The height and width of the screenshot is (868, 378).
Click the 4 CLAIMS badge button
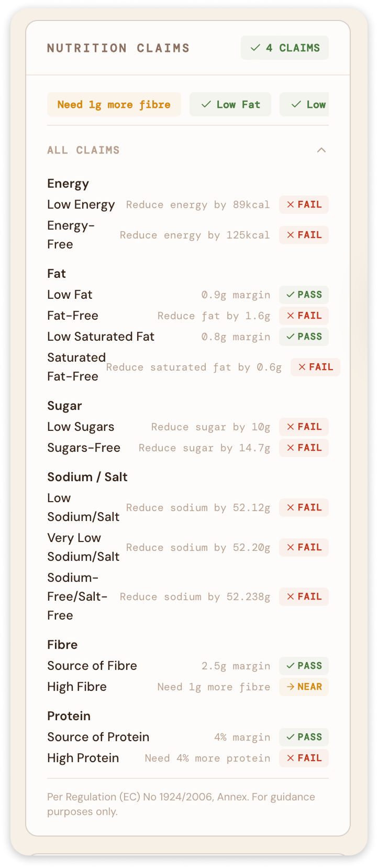point(284,48)
